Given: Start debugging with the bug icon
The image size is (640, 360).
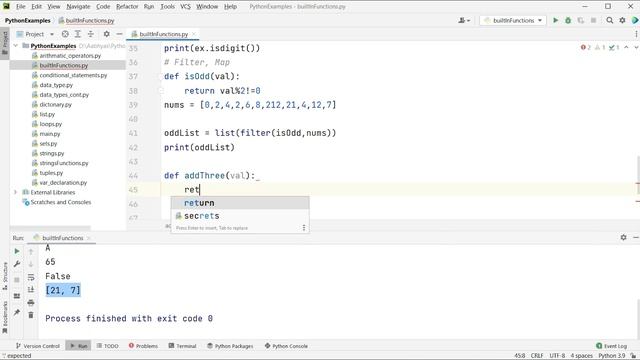Looking at the screenshot, I should click(x=568, y=20).
